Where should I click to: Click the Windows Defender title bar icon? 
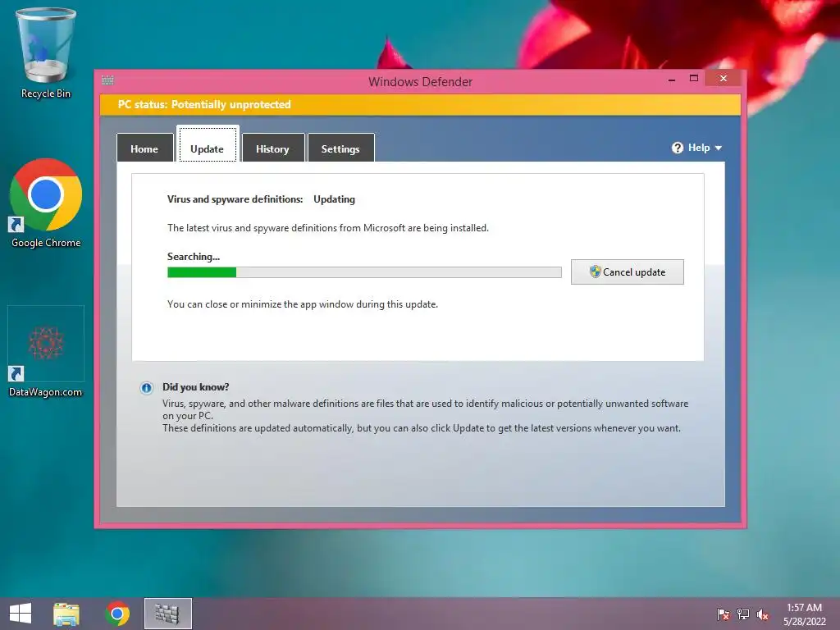coord(107,80)
